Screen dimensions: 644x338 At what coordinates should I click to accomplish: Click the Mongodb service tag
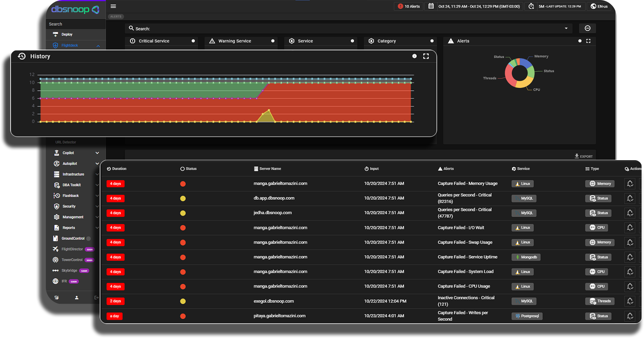click(x=526, y=257)
